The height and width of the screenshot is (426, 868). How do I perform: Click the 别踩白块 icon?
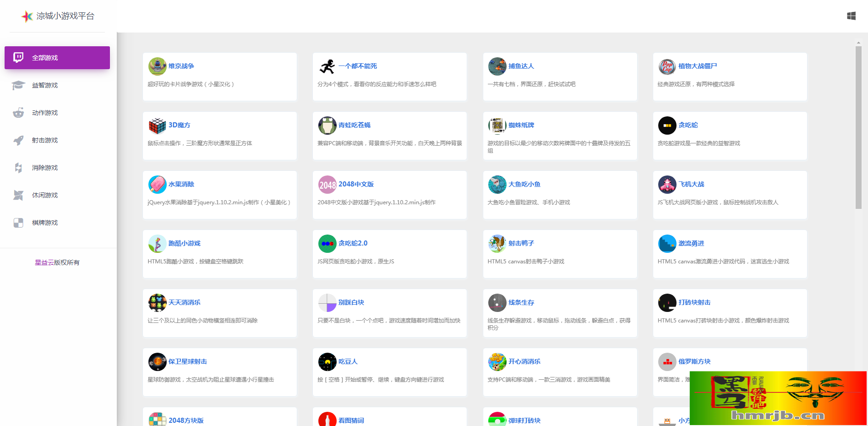point(327,303)
